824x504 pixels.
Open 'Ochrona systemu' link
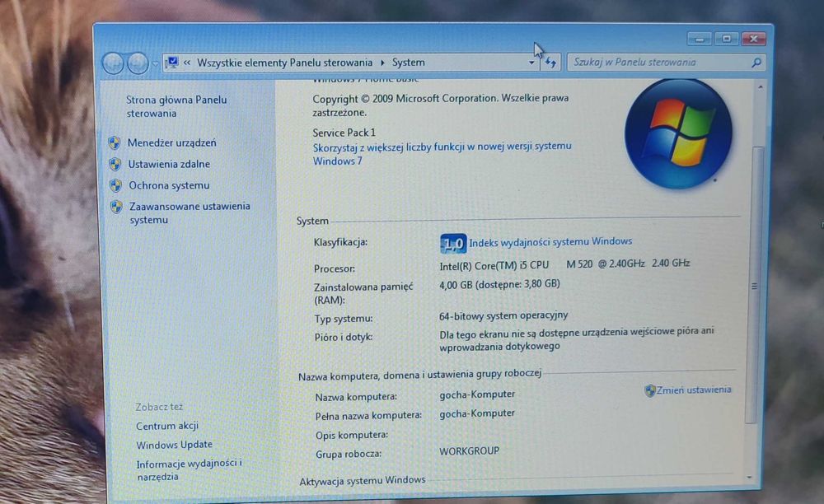pyautogui.click(x=169, y=185)
